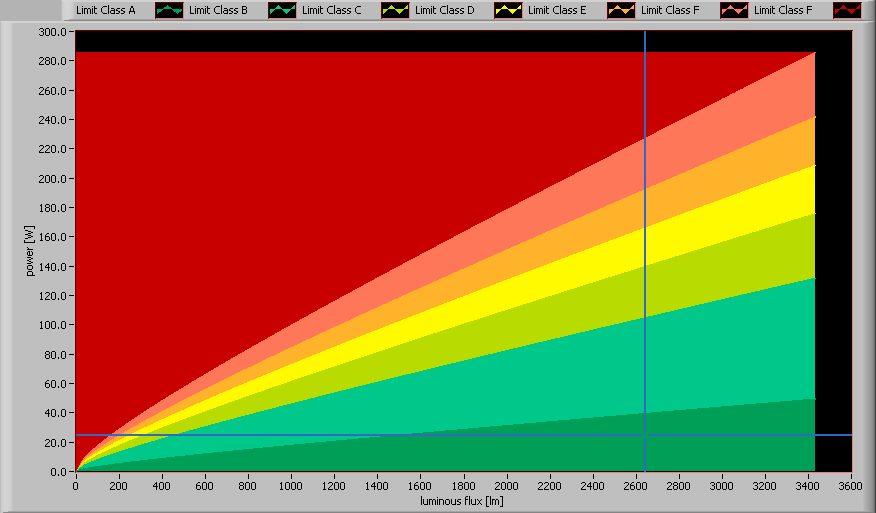Image resolution: width=876 pixels, height=513 pixels.
Task: Click the 'power [W]' axis label
Action: coord(31,250)
